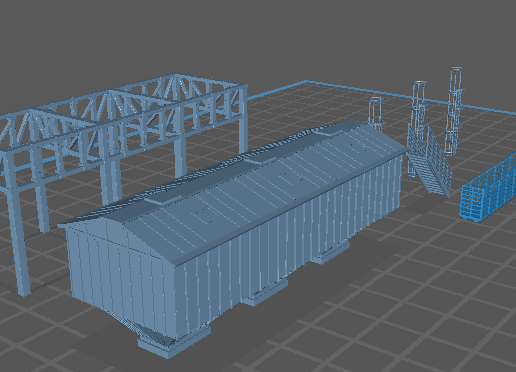Select the shortest caged ladder behind the shed

pos(376,113)
